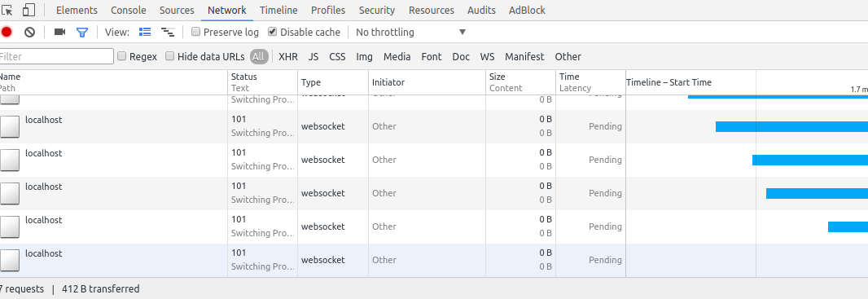The image size is (868, 299).
Task: Filter requests by CSS
Action: [337, 56]
